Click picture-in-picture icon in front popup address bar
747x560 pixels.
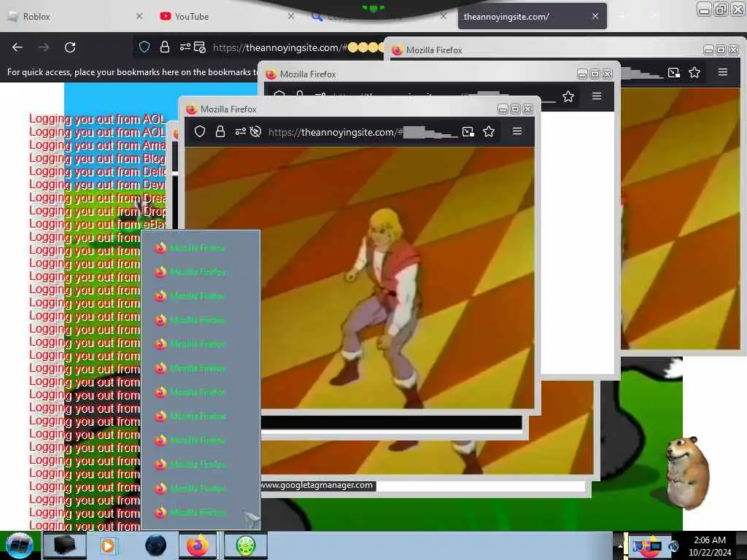468,132
